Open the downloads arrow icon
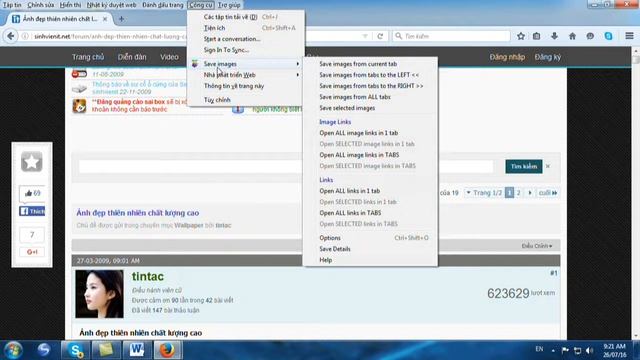This screenshot has height=360, width=640. [x=554, y=36]
